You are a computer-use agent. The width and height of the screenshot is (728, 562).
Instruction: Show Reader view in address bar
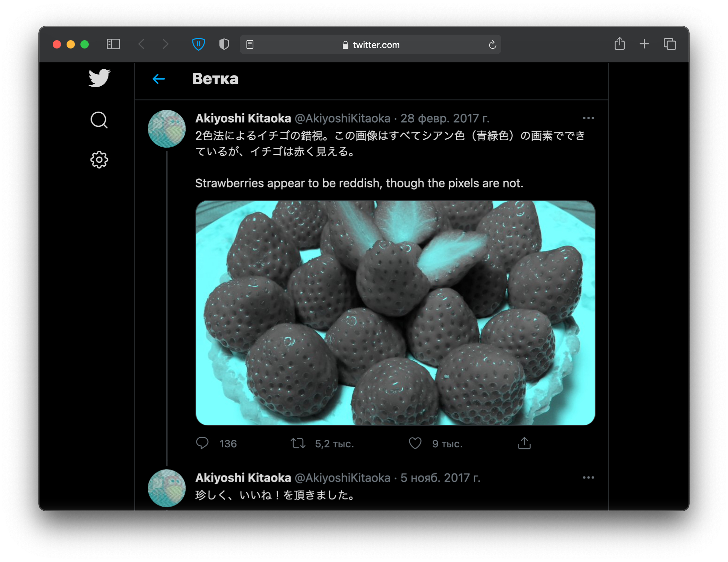pos(250,44)
